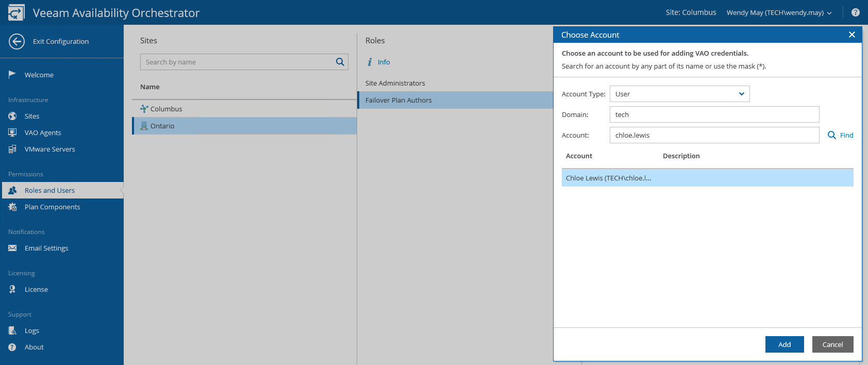Viewport: 868px width, 365px height.
Task: Click the help question mark icon in header
Action: tap(856, 12)
